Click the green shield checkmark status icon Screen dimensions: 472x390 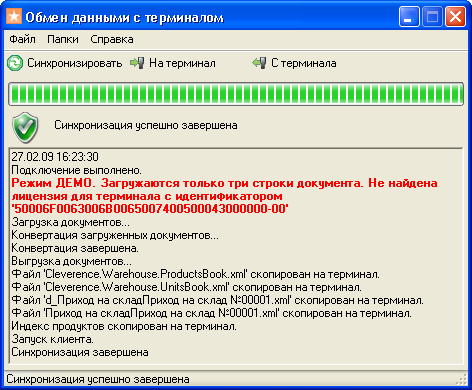(25, 128)
